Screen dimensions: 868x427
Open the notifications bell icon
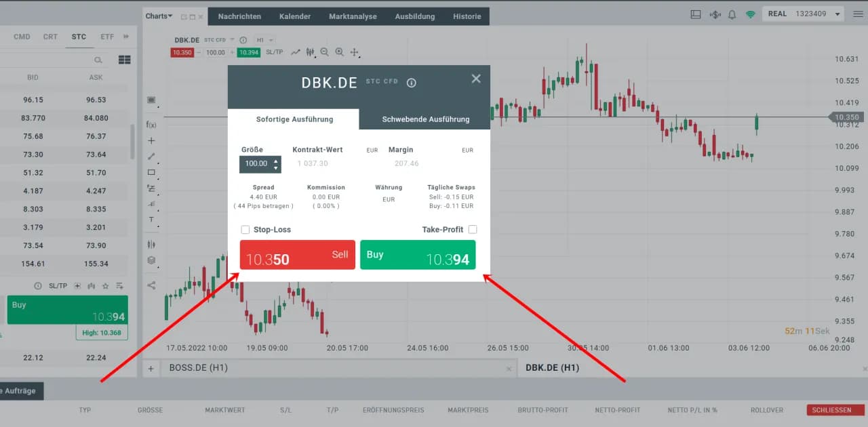pyautogui.click(x=732, y=14)
